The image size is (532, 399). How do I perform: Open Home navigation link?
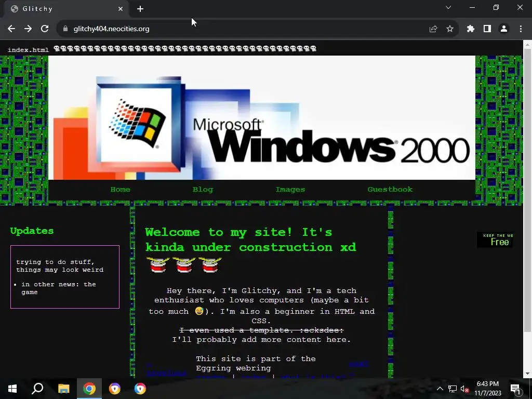(x=121, y=190)
